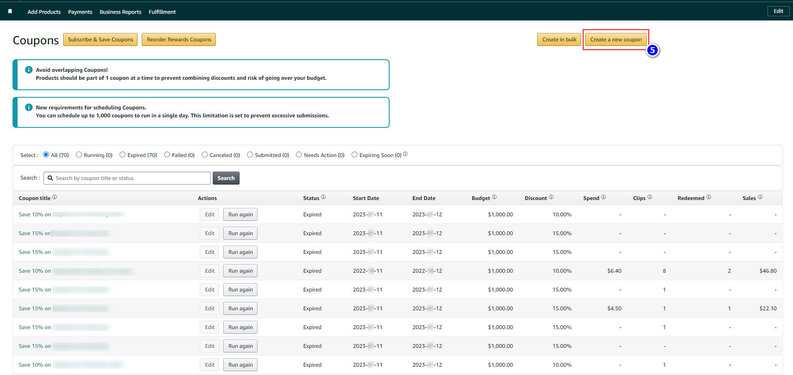Open Subscribe & Save Coupons
The image size is (793, 375).
coord(100,39)
